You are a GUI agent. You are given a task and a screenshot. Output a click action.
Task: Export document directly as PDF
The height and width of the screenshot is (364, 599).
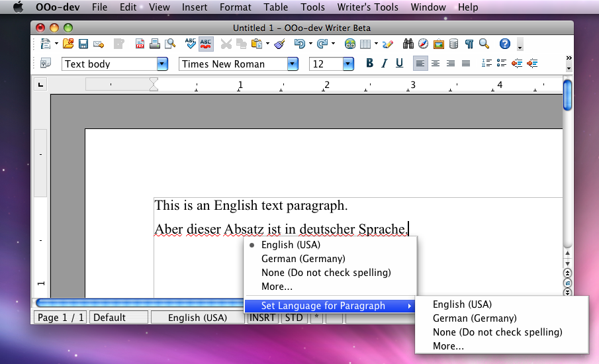click(140, 44)
